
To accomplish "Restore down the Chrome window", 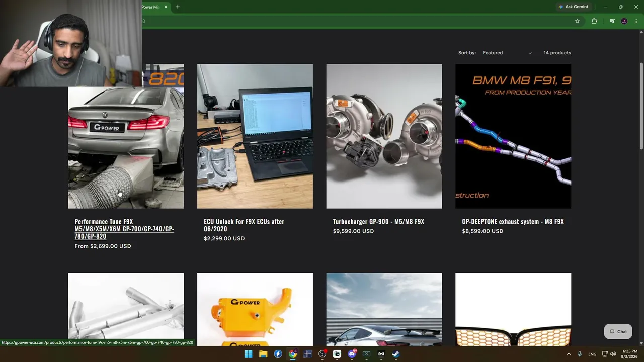I will 620,7.
